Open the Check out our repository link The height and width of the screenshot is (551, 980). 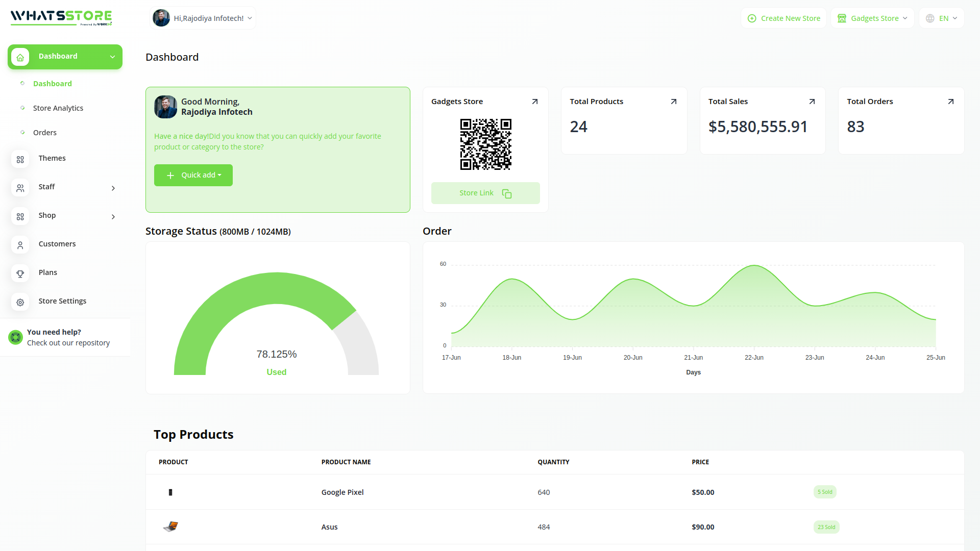point(68,343)
